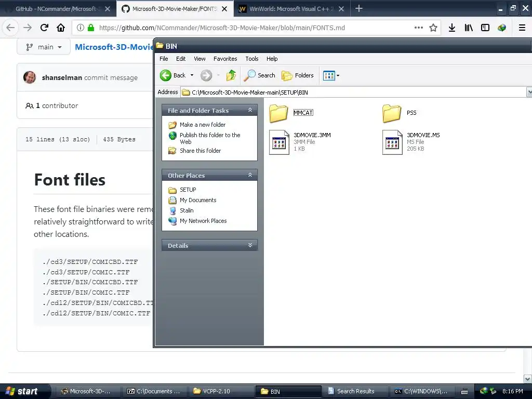
Task: Open the browser Library icon
Action: tap(469, 28)
